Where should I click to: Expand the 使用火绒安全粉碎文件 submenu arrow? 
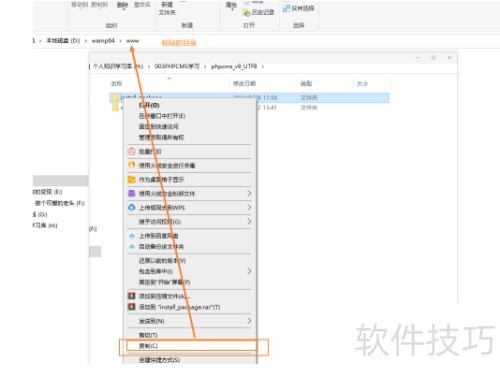[x=249, y=193]
